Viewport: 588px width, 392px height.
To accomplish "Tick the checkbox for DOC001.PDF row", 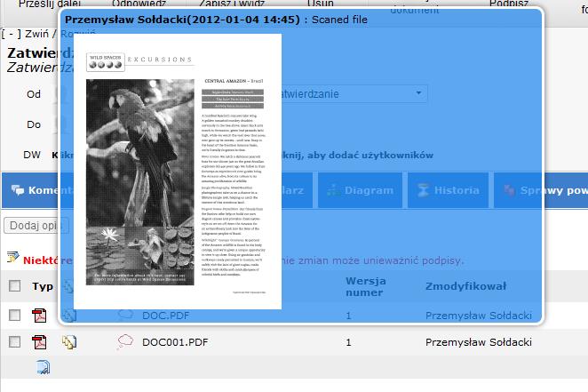I will coord(14,341).
